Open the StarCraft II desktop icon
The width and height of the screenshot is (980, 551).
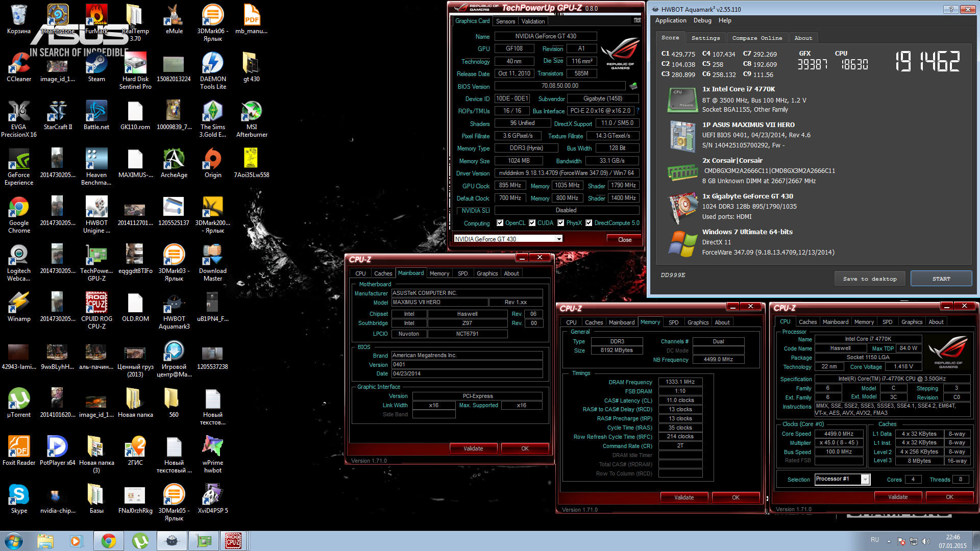tap(58, 115)
